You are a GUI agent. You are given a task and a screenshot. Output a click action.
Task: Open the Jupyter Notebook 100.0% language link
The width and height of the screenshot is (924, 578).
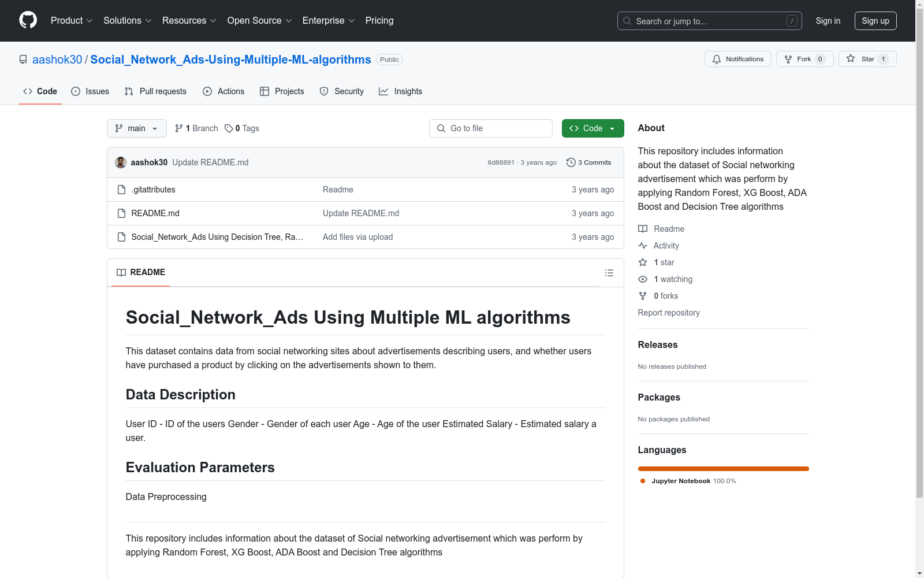[x=688, y=481]
